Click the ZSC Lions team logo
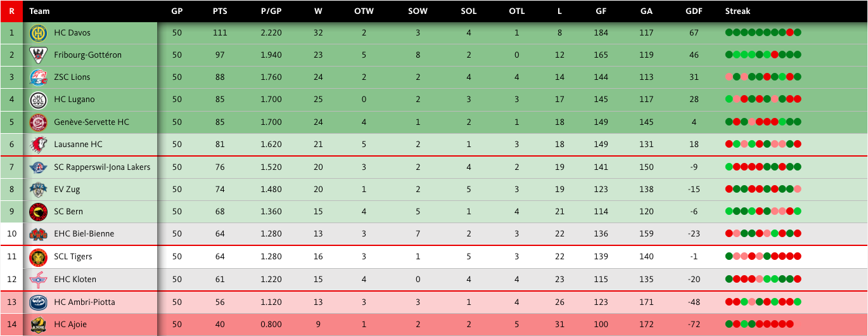Image resolution: width=868 pixels, height=336 pixels. click(38, 77)
